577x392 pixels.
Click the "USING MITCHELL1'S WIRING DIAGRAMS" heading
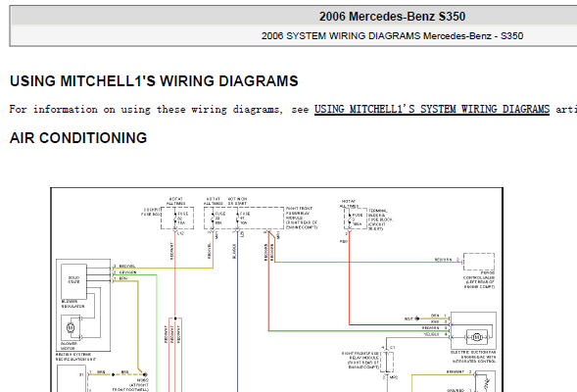point(154,81)
